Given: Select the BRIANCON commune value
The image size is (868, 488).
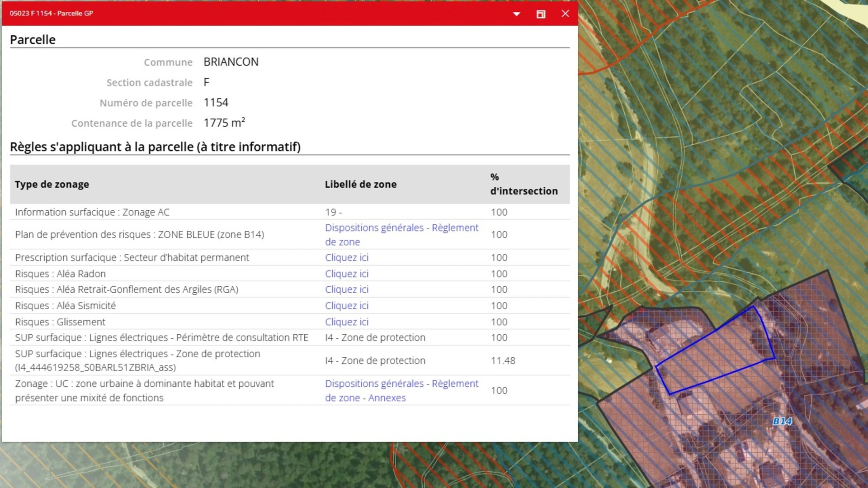Looking at the screenshot, I should (x=231, y=62).
